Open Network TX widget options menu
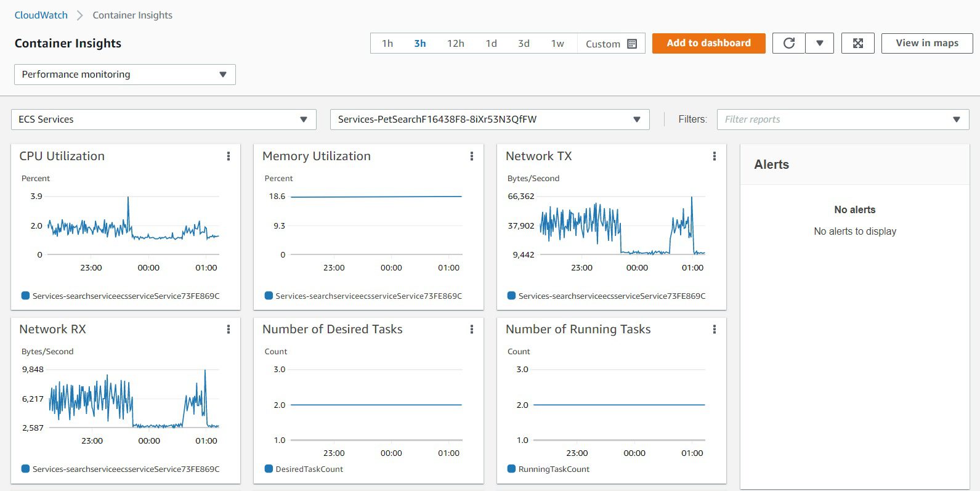The height and width of the screenshot is (491, 980). point(715,156)
